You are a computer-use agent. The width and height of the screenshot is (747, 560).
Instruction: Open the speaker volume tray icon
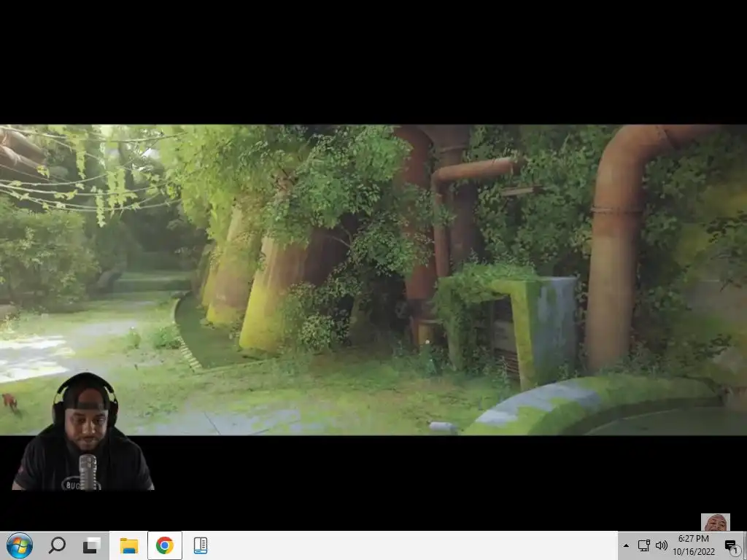coord(661,545)
